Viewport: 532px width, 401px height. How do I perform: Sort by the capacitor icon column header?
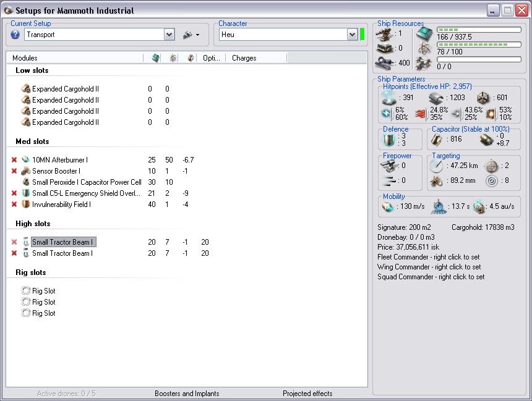tap(191, 58)
